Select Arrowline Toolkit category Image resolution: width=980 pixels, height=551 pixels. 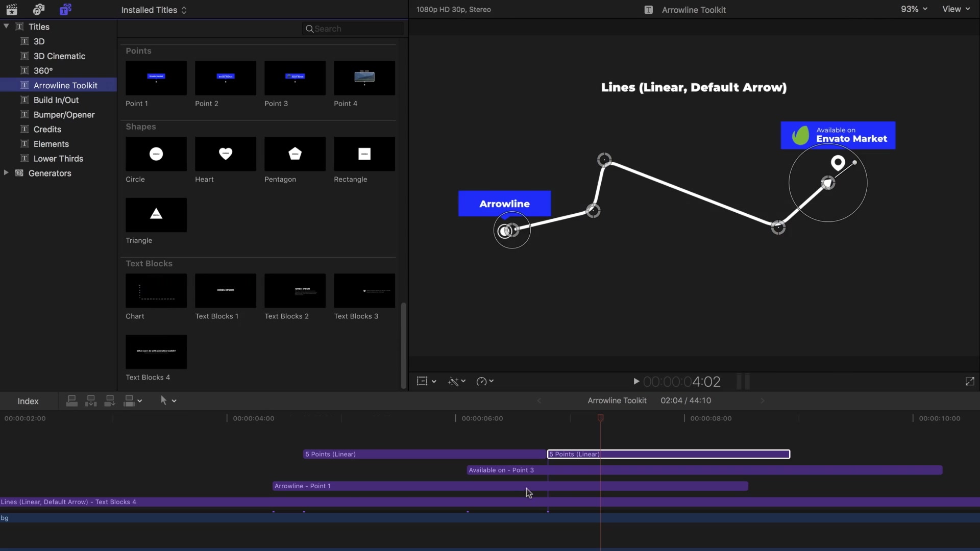pos(58,85)
